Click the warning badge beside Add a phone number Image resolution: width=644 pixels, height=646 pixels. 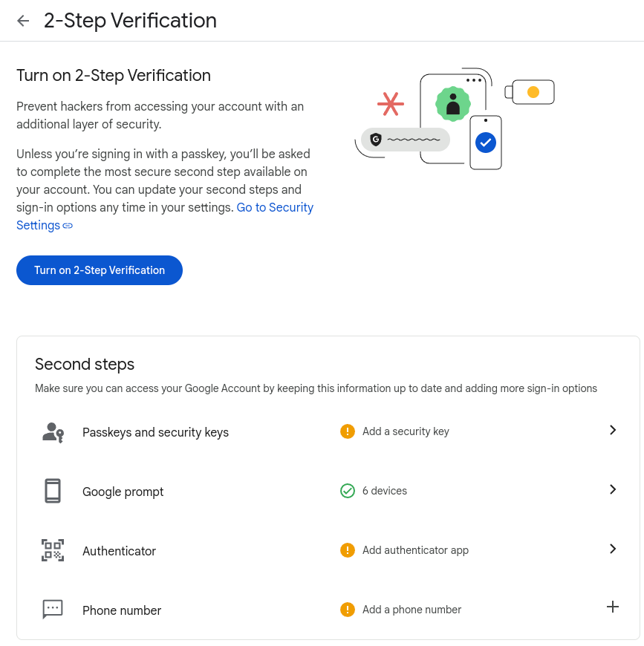coord(347,609)
